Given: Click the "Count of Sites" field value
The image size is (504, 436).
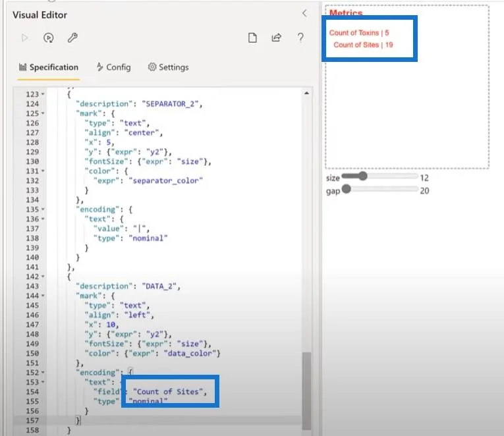Looking at the screenshot, I should point(168,392).
